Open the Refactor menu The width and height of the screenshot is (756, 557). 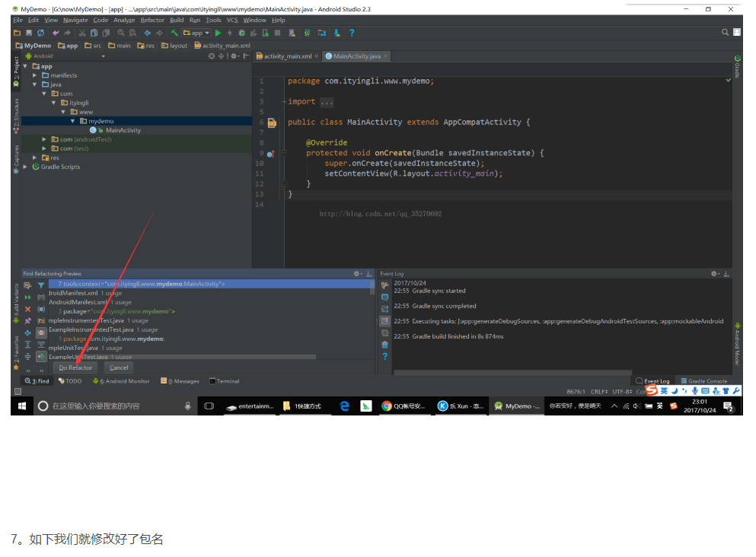click(152, 20)
